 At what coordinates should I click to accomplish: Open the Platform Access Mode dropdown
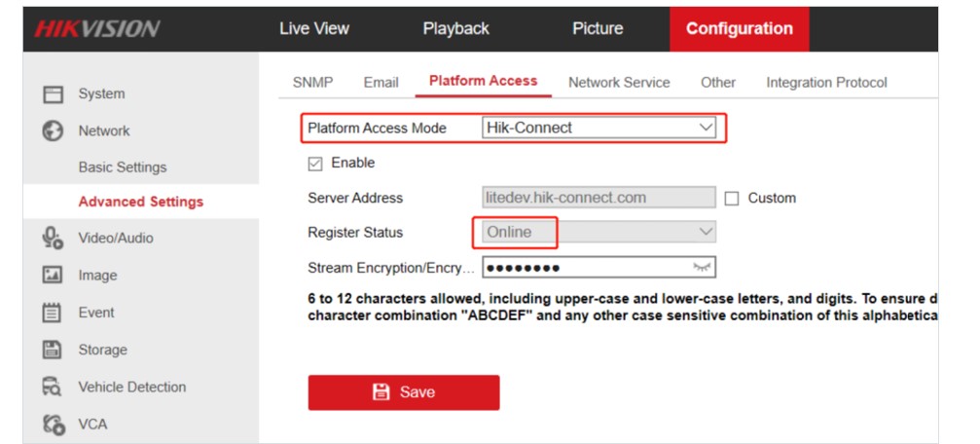pyautogui.click(x=599, y=128)
